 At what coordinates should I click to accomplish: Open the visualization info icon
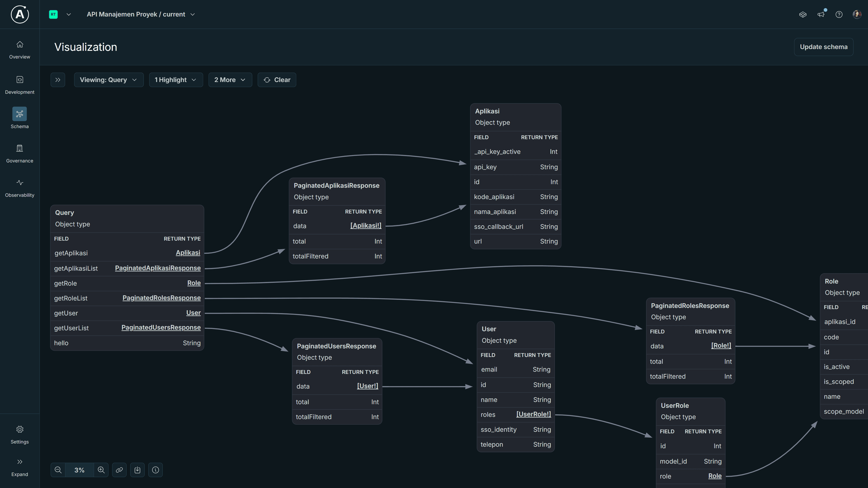[155, 470]
